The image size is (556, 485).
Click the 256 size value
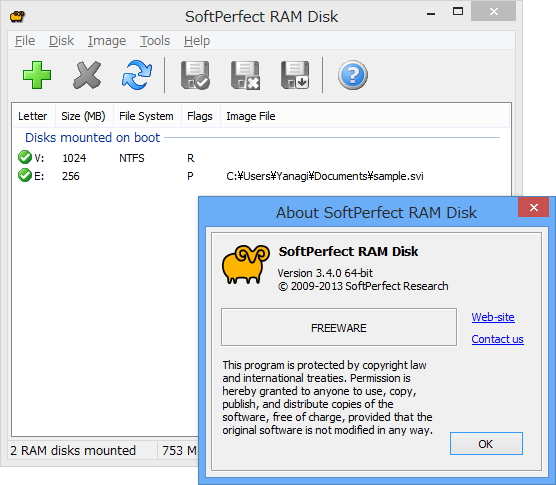[x=71, y=176]
